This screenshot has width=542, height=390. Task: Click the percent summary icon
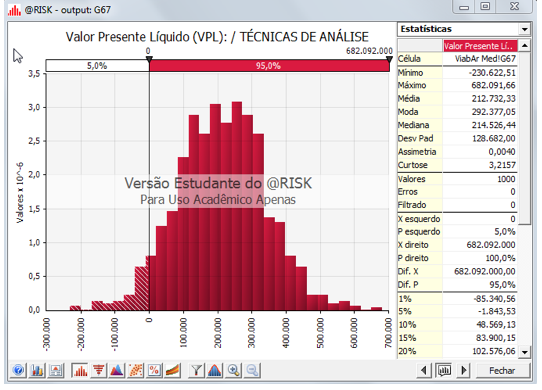coord(154,371)
